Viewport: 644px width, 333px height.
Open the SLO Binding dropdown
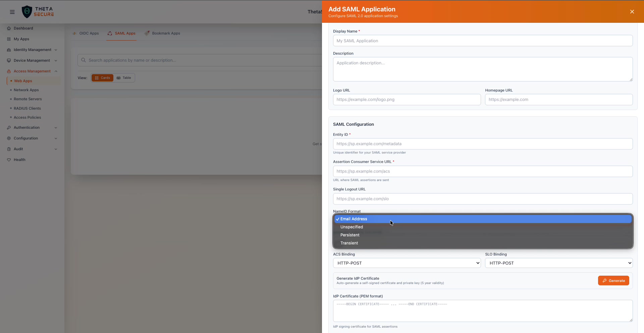coord(558,263)
